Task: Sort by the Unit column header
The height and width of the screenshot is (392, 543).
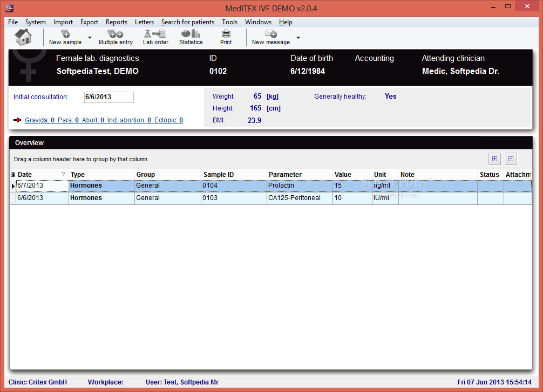Action: (x=385, y=174)
